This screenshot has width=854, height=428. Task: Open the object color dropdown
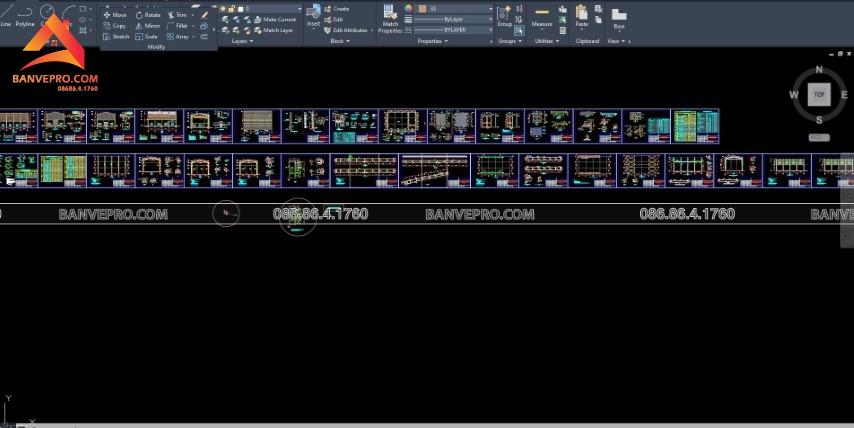click(490, 9)
